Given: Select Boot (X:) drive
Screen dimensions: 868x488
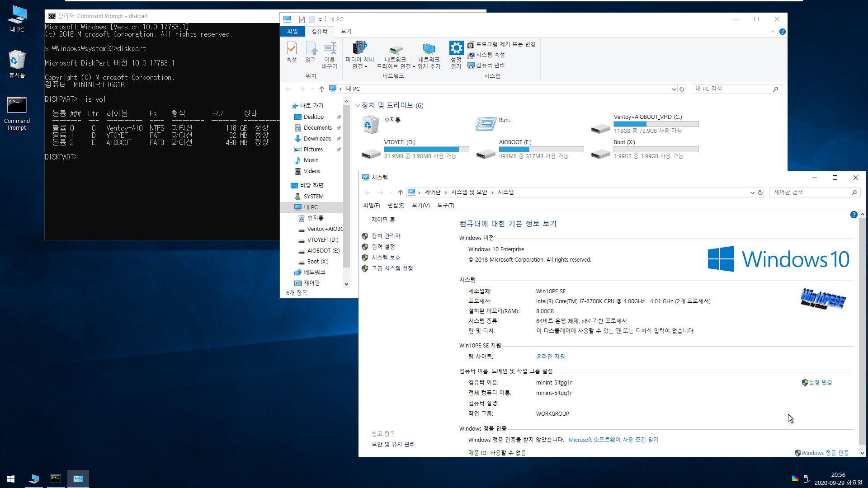Looking at the screenshot, I should (x=645, y=149).
